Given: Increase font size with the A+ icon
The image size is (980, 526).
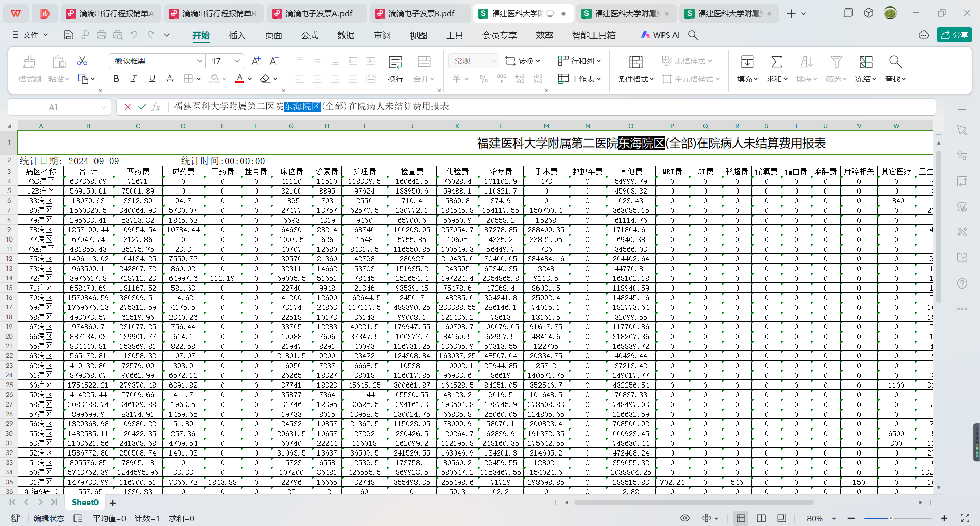Looking at the screenshot, I should pyautogui.click(x=256, y=61).
